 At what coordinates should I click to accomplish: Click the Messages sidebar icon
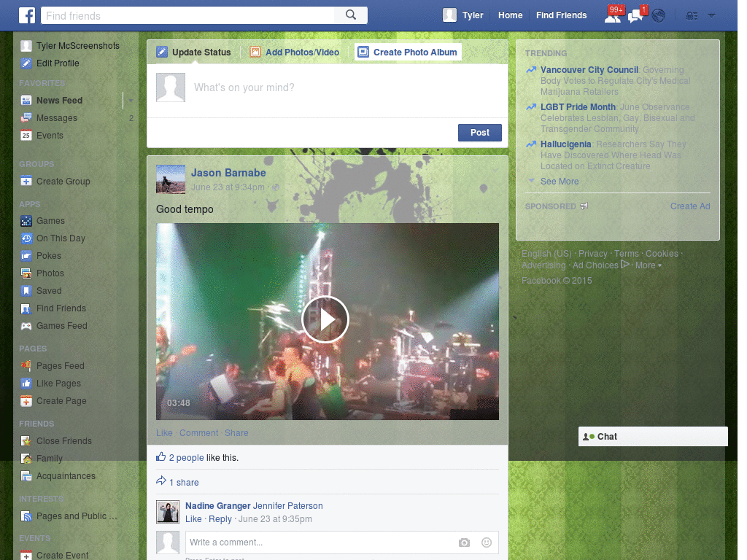pos(26,118)
